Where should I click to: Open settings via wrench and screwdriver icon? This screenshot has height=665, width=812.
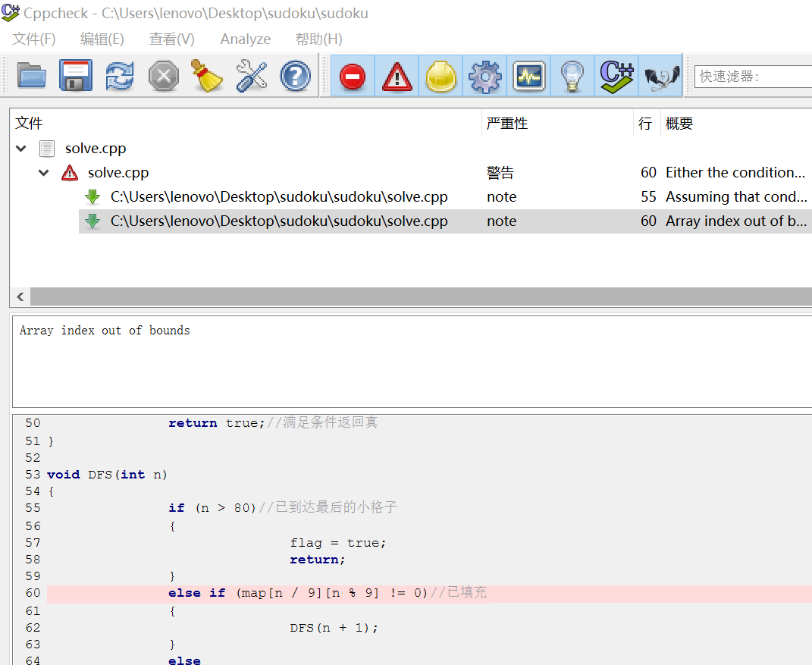point(251,76)
